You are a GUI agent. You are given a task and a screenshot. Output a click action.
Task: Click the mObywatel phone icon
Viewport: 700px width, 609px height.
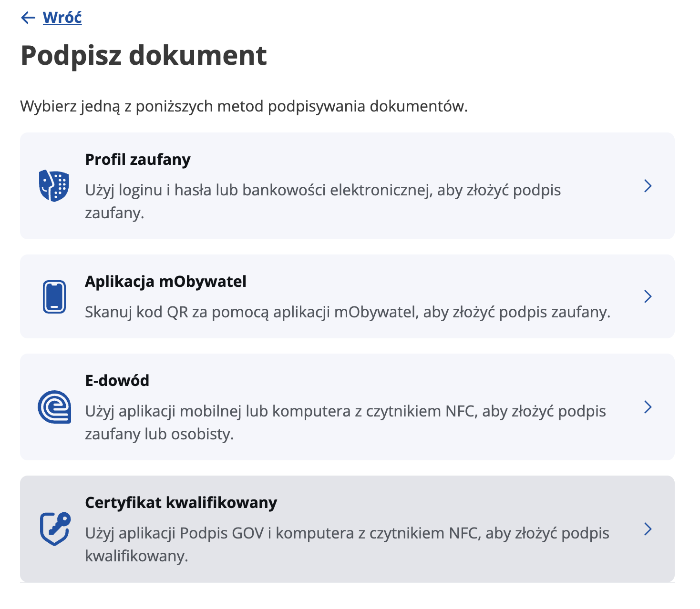tap(54, 297)
